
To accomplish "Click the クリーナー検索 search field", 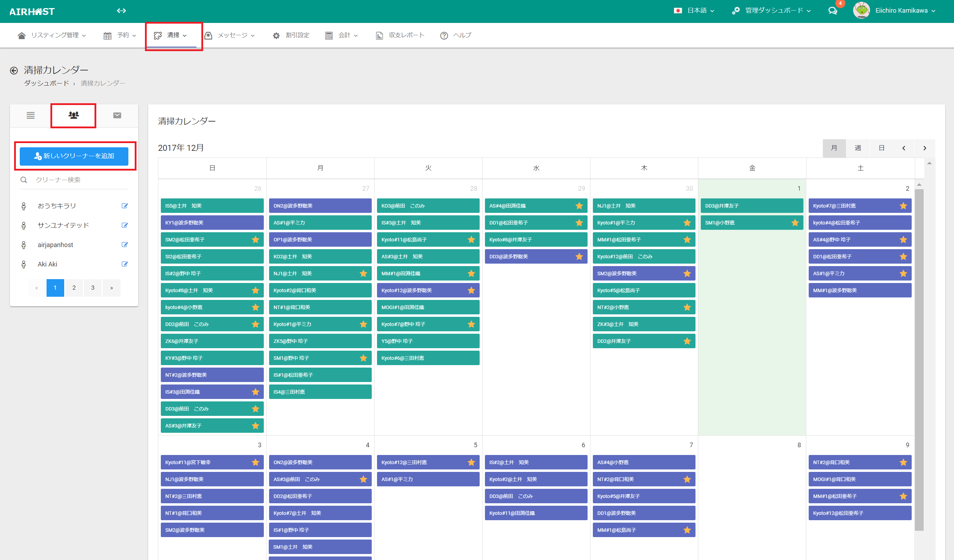I will pos(79,180).
